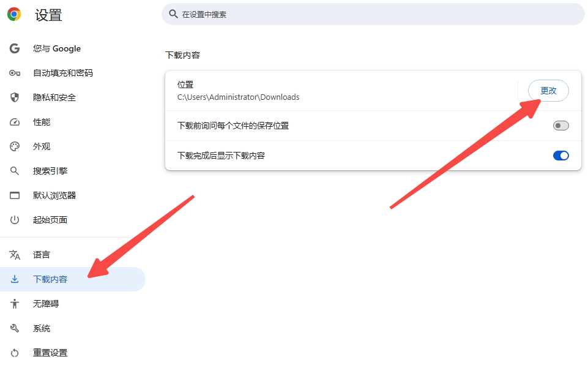Click the 更改 button for download location
Viewport: 588px width, 365px height.
point(548,91)
